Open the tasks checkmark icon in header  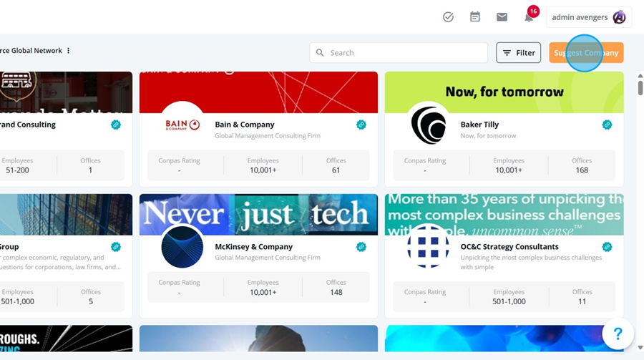pos(448,17)
